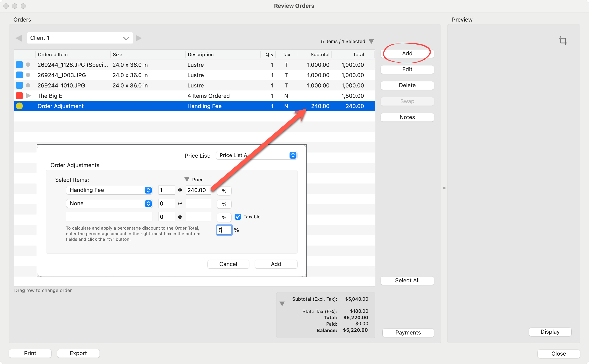The height and width of the screenshot is (364, 589).
Task: Open the Handling Fee item selector
Action: (x=148, y=190)
